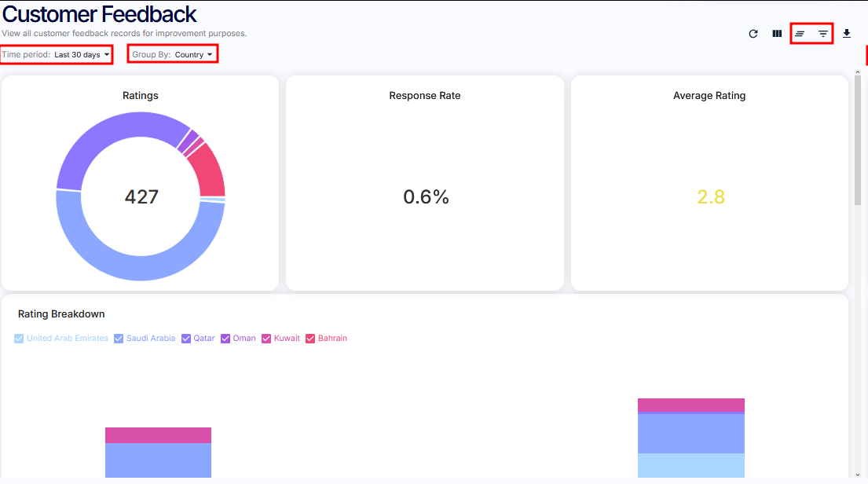Click the pink top of the left bar
Image resolution: width=868 pixels, height=484 pixels.
click(x=158, y=434)
